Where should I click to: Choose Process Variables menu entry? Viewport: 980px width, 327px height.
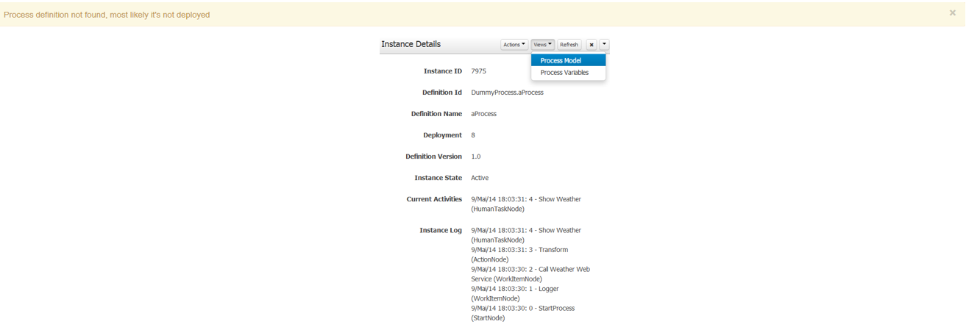pos(564,73)
